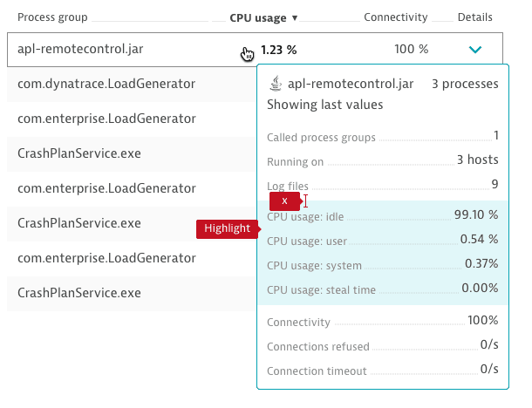Click the '3 processes' label
532x408 pixels.
click(465, 84)
